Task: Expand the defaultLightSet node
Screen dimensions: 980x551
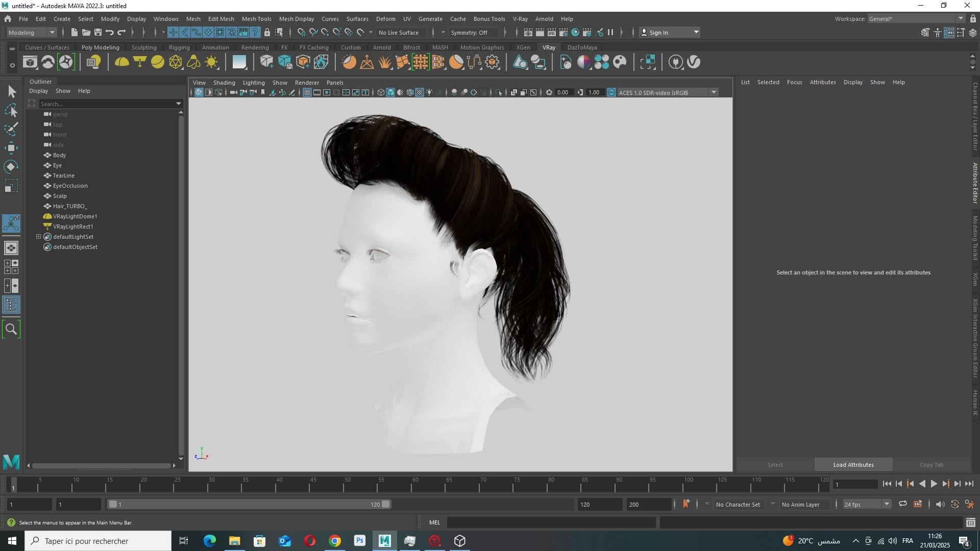Action: click(x=38, y=237)
